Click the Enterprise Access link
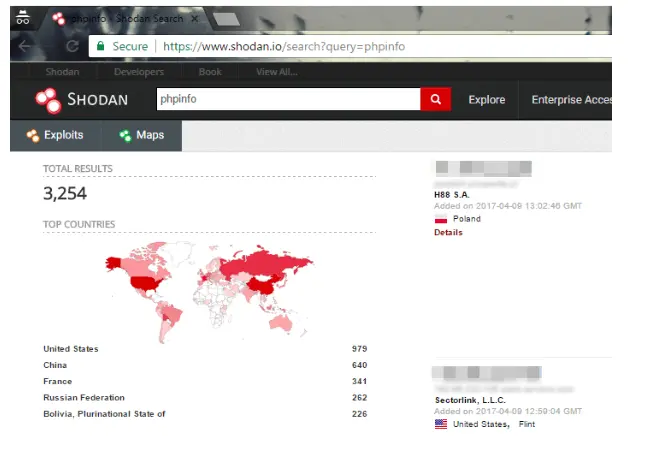The height and width of the screenshot is (458, 646). pyautogui.click(x=571, y=100)
